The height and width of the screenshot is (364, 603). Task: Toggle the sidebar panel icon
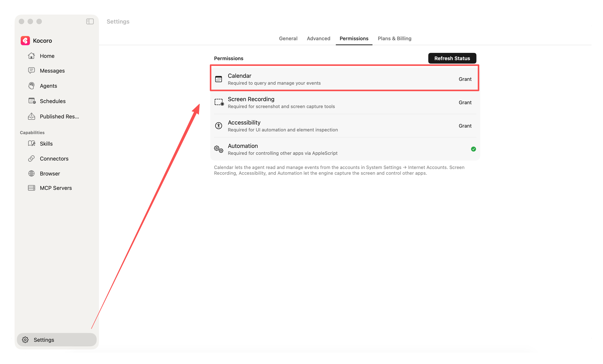click(90, 21)
